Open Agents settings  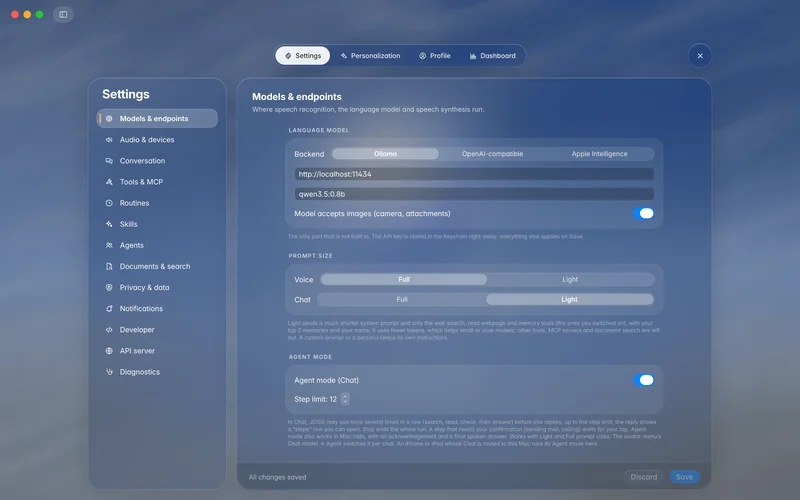click(x=157, y=245)
